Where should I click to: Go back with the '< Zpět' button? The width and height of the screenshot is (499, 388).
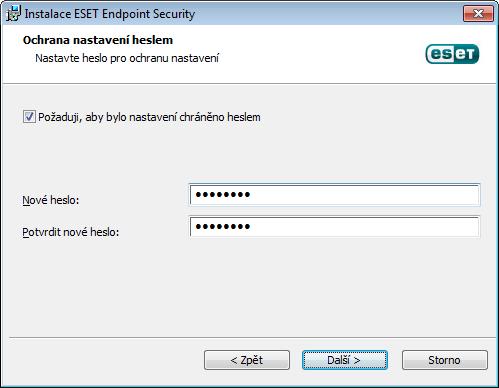click(x=247, y=360)
